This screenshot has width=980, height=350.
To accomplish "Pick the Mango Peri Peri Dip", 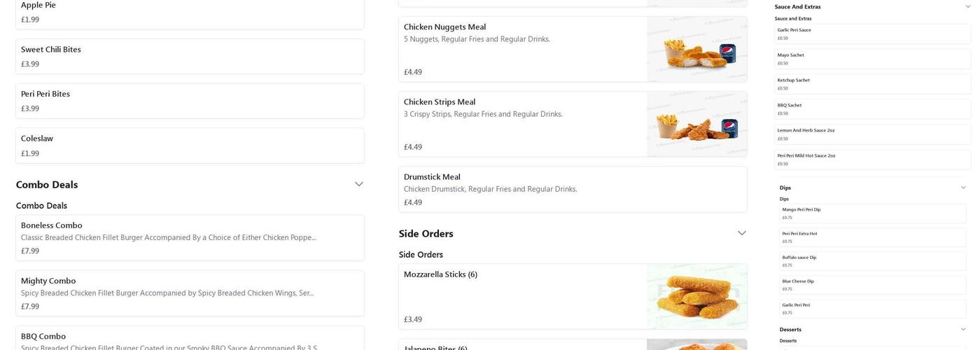I will (x=872, y=213).
